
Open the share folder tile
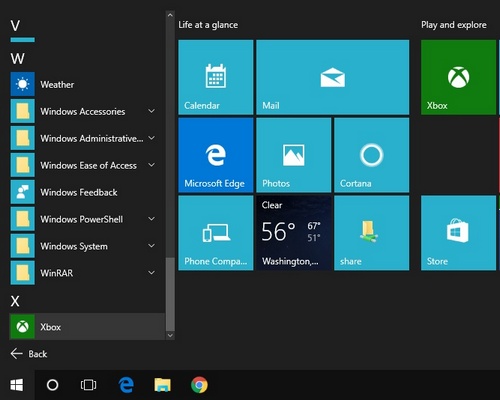coord(372,233)
